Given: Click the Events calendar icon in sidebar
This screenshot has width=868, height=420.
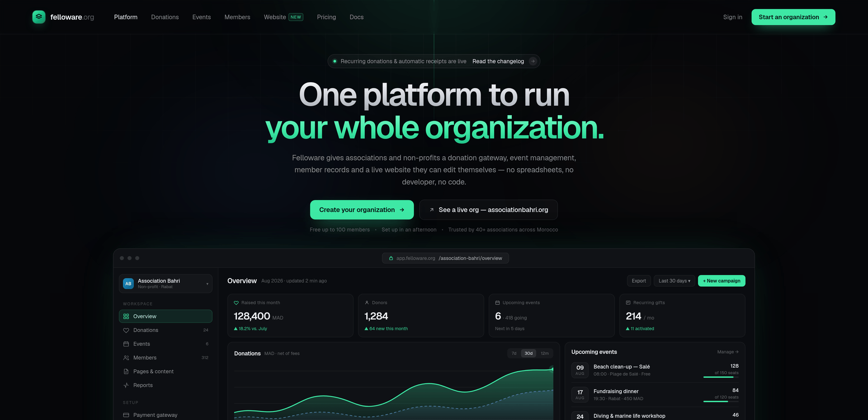Looking at the screenshot, I should tap(126, 344).
